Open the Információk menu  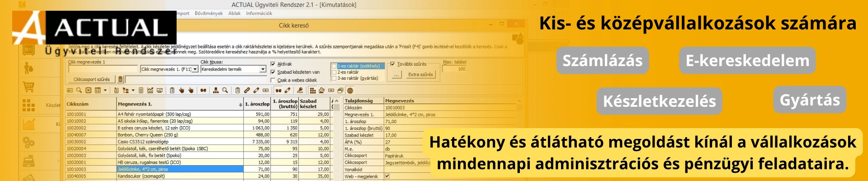tap(259, 14)
